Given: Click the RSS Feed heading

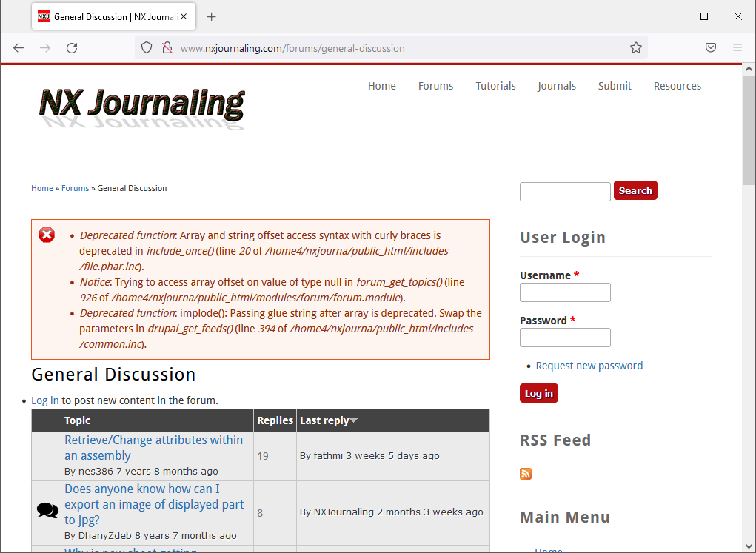Looking at the screenshot, I should pyautogui.click(x=555, y=440).
